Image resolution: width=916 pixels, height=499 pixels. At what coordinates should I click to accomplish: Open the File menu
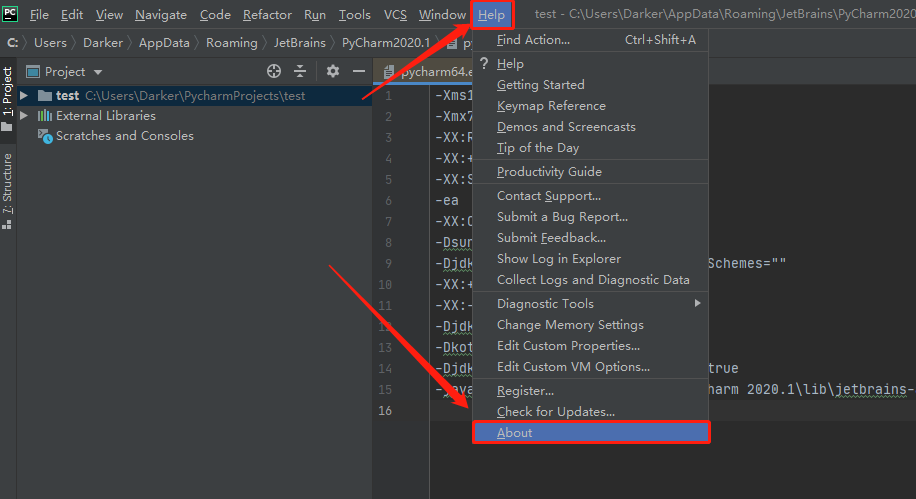tap(39, 15)
